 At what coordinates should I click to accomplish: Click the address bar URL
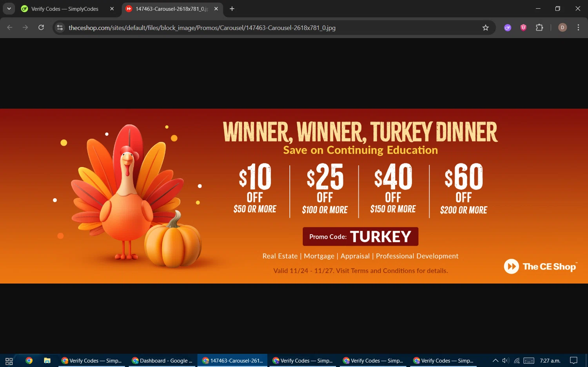202,28
